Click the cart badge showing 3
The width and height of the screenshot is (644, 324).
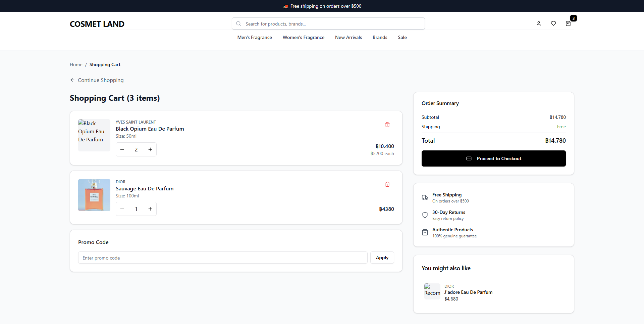574,18
